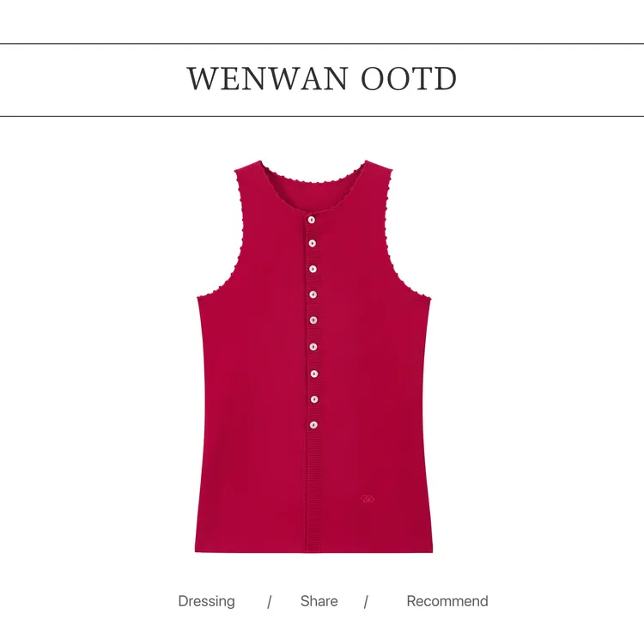Open the Recommend label
Viewport: 644px width, 644px height.
pyautogui.click(x=447, y=601)
